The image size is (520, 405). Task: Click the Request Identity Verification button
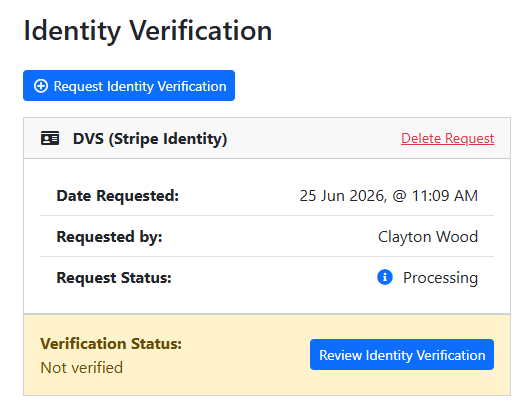coord(129,85)
